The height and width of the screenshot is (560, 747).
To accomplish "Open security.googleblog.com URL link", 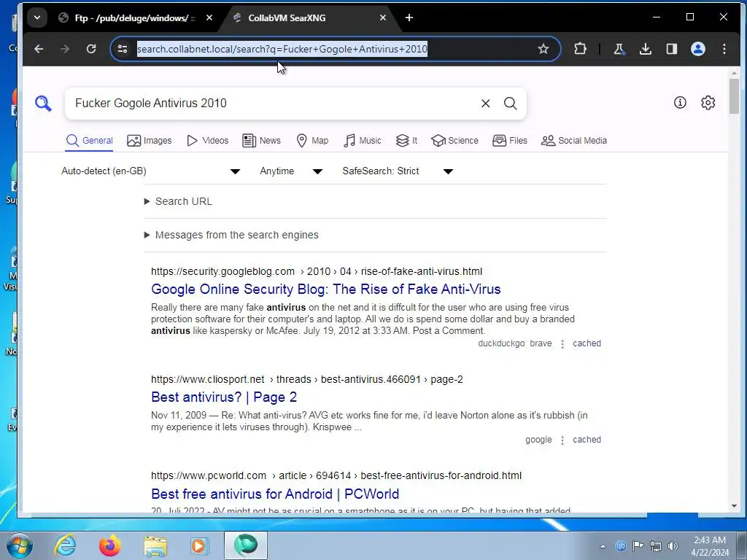I will click(x=317, y=271).
